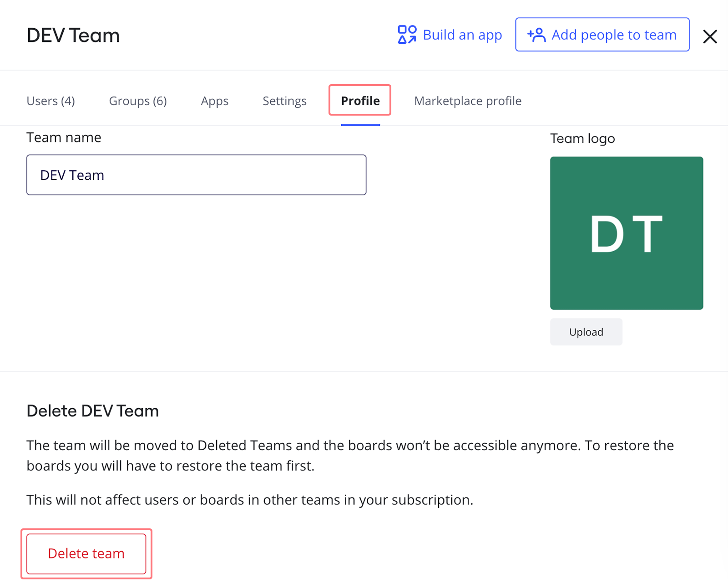
Task: Click the Add people to team label
Action: coord(614,35)
